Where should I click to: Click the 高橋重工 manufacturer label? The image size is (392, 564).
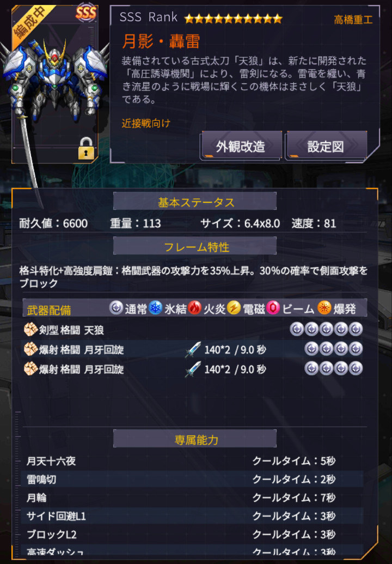(353, 20)
